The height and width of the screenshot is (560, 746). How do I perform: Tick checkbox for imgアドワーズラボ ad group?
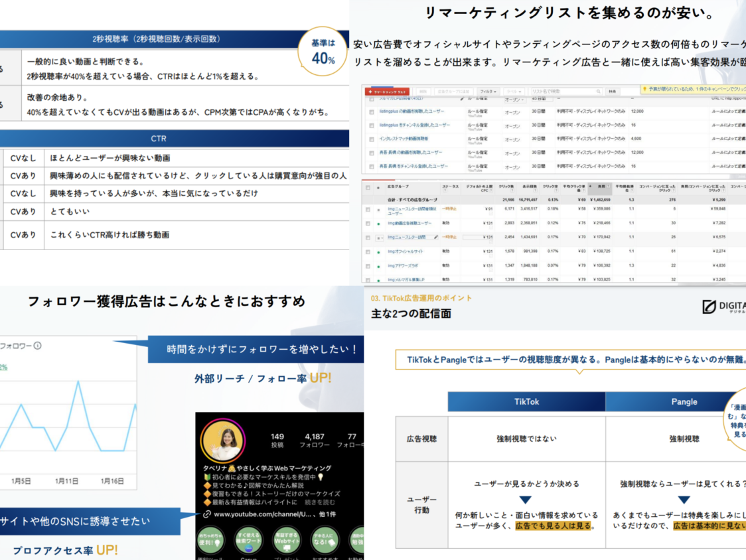[x=368, y=266]
